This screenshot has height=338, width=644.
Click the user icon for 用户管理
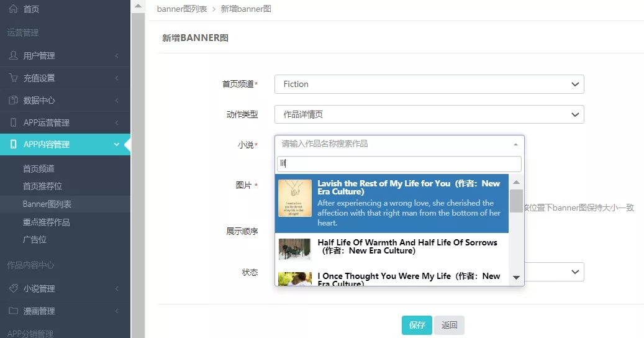(13, 55)
